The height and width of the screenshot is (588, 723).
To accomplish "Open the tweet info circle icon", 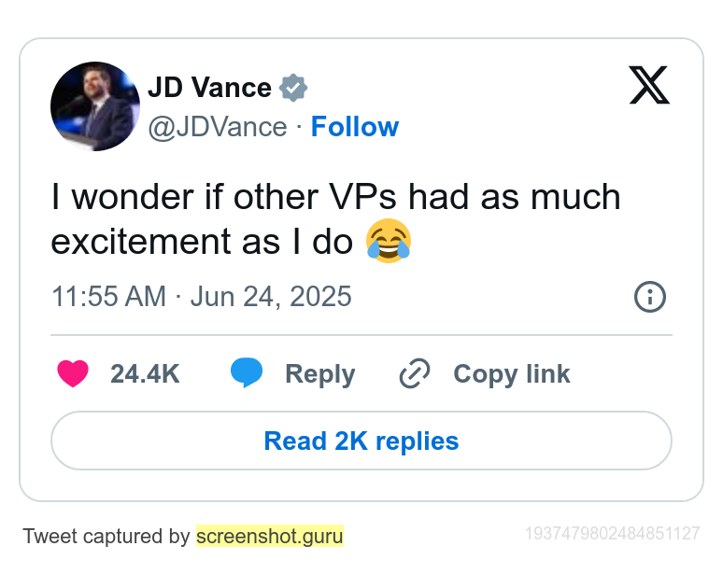I will pyautogui.click(x=650, y=297).
